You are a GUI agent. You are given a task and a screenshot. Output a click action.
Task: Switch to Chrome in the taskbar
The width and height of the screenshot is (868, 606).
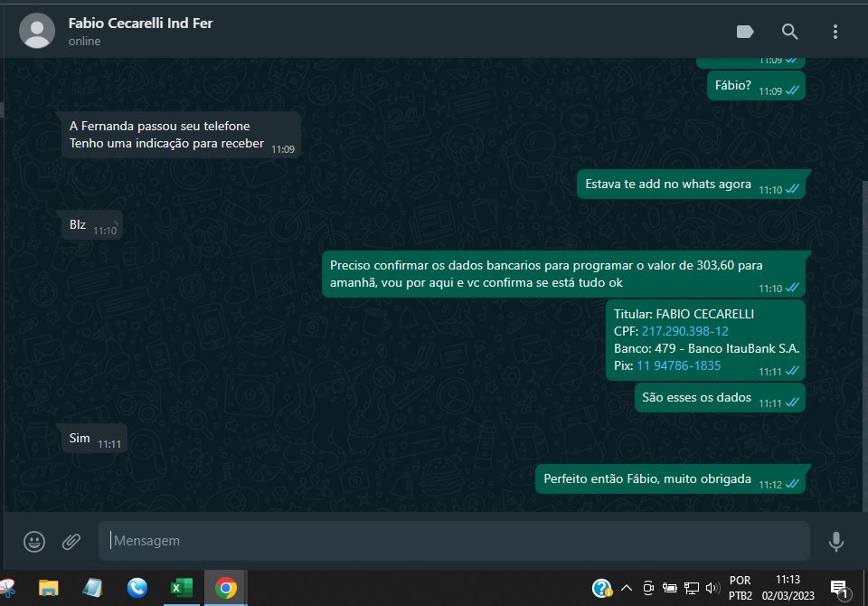(x=225, y=588)
